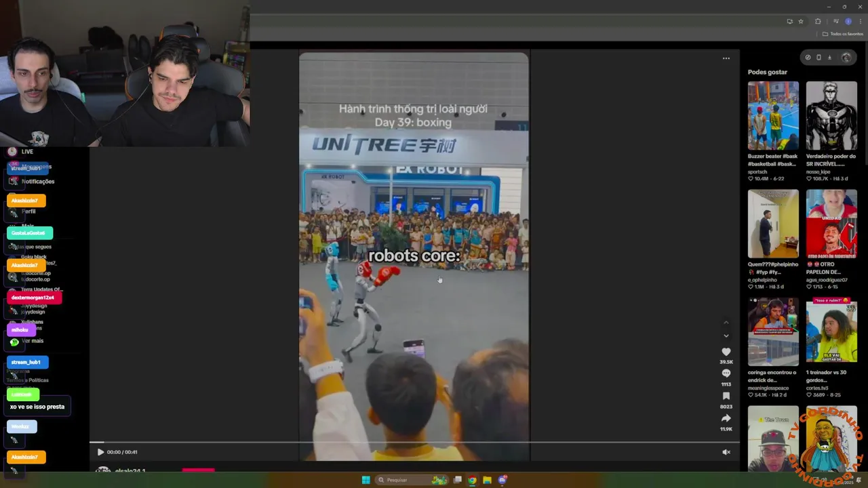Open Chrome media controls icon
The image size is (868, 488).
click(836, 22)
